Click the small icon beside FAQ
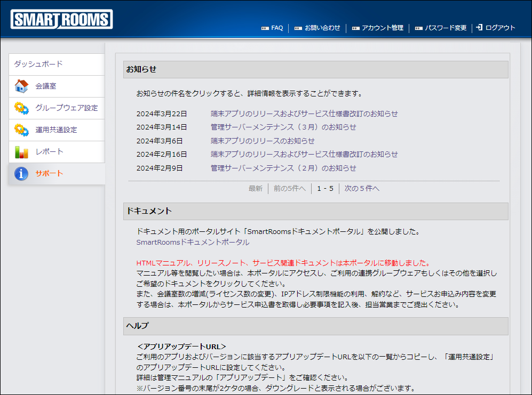Viewport: 532px width, 395px height. [265, 28]
